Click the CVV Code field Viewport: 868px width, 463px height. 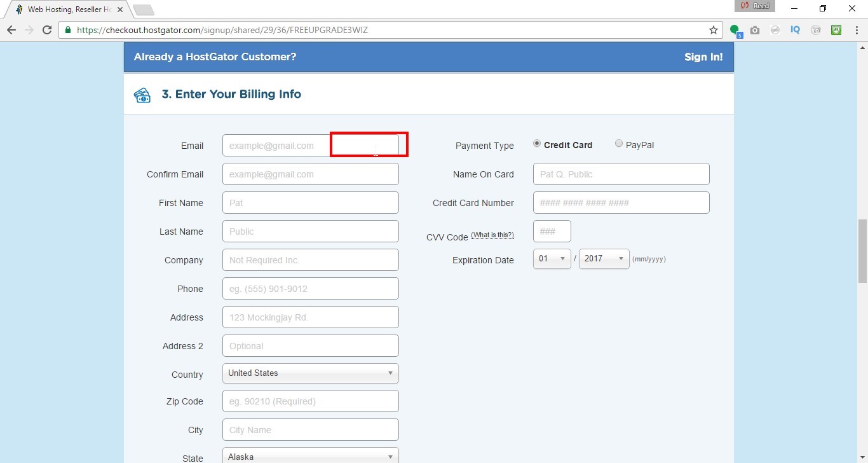click(x=552, y=231)
